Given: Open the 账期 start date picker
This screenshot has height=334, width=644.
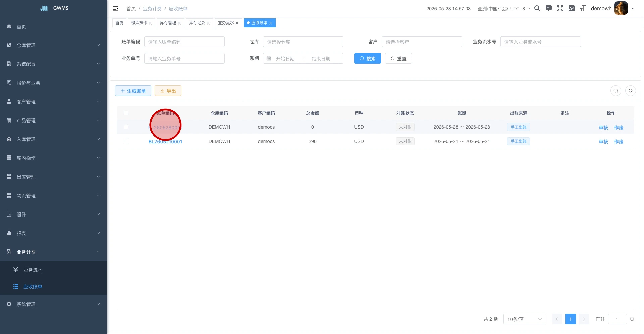Looking at the screenshot, I should point(285,58).
